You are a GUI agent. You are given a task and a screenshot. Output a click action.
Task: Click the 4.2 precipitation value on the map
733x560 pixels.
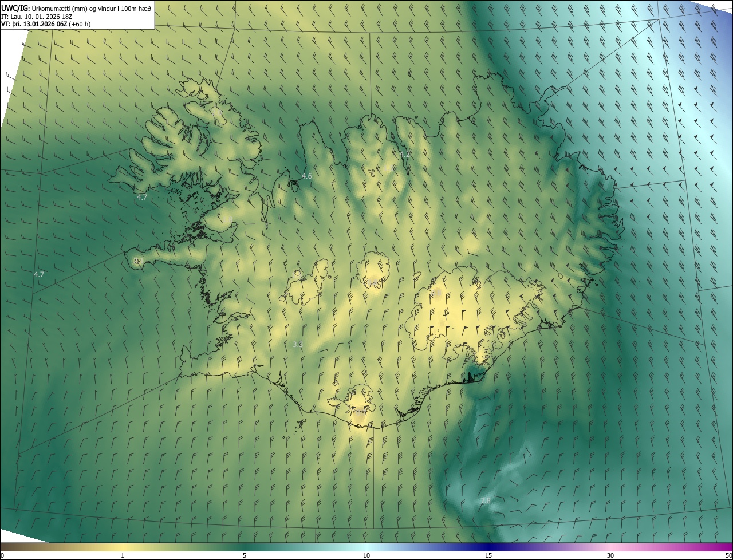tap(405, 155)
